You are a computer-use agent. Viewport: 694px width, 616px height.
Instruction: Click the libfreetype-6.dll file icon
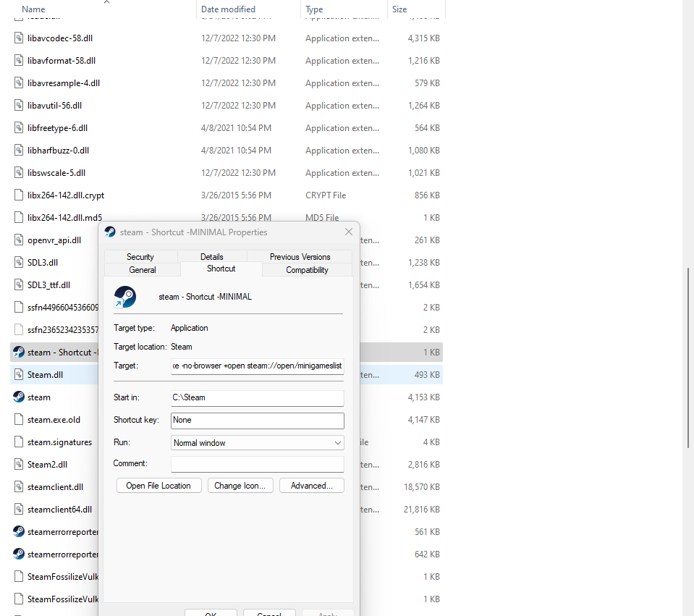coord(19,127)
